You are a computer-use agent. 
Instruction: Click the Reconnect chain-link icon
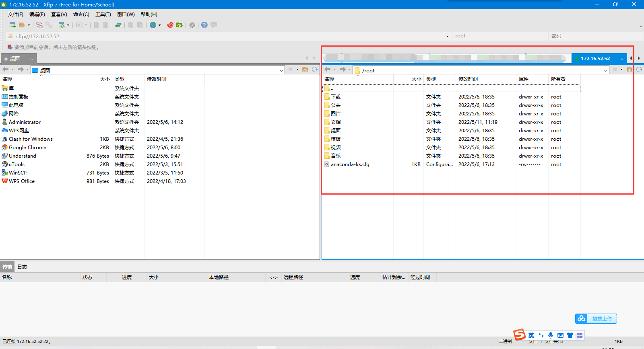coord(49,25)
